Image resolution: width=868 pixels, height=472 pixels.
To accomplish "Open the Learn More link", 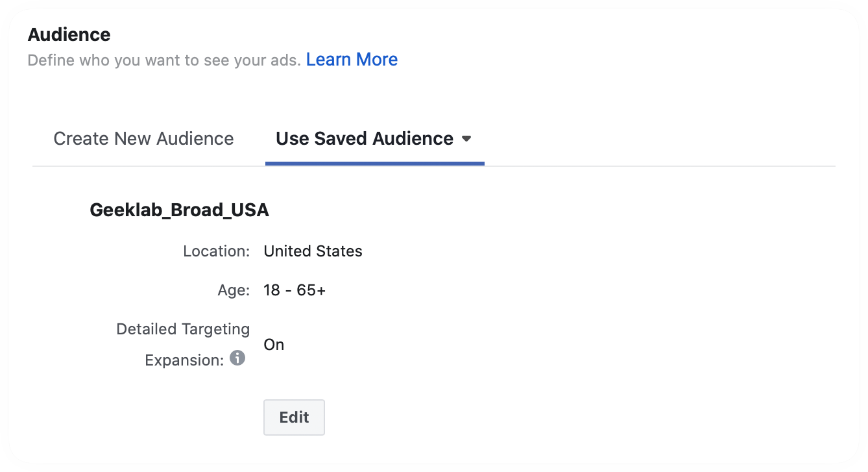I will [352, 60].
